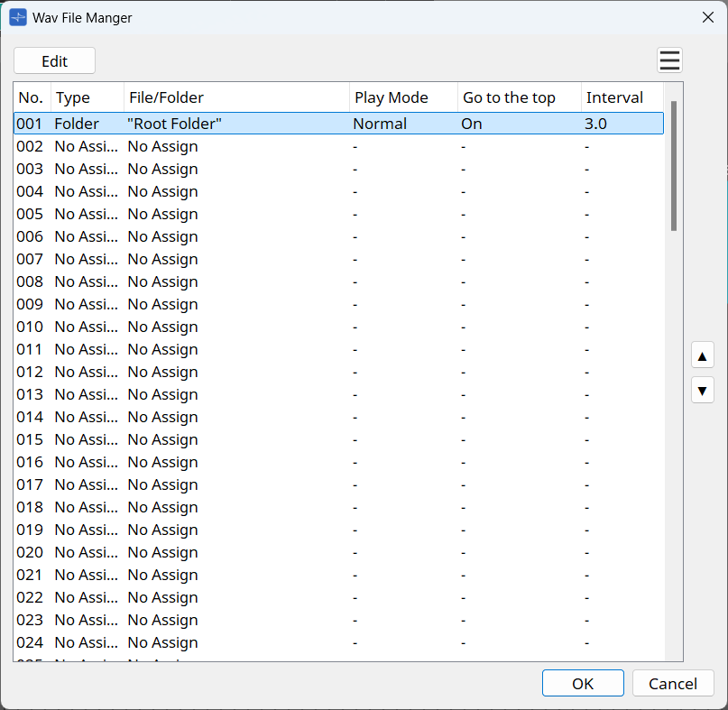The width and height of the screenshot is (728, 710).
Task: Click the Wav File Manager application icon
Action: coord(17,16)
